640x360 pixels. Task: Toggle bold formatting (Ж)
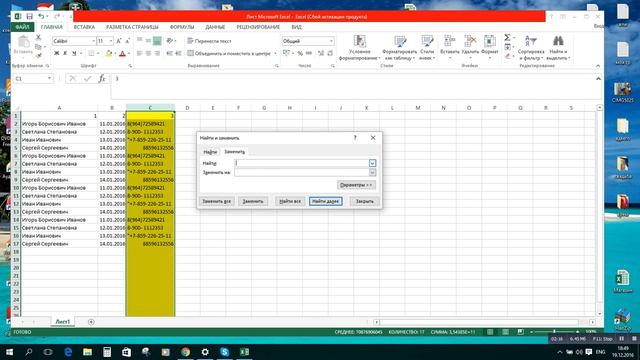56,53
